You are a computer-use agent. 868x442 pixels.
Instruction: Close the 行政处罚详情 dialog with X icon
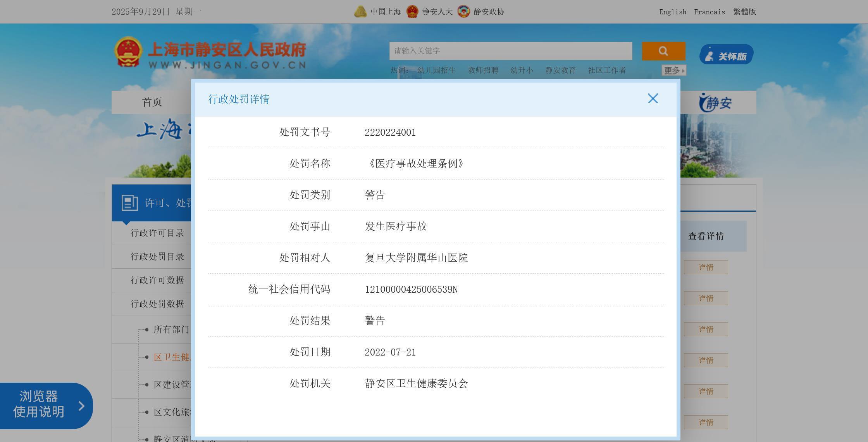tap(653, 98)
